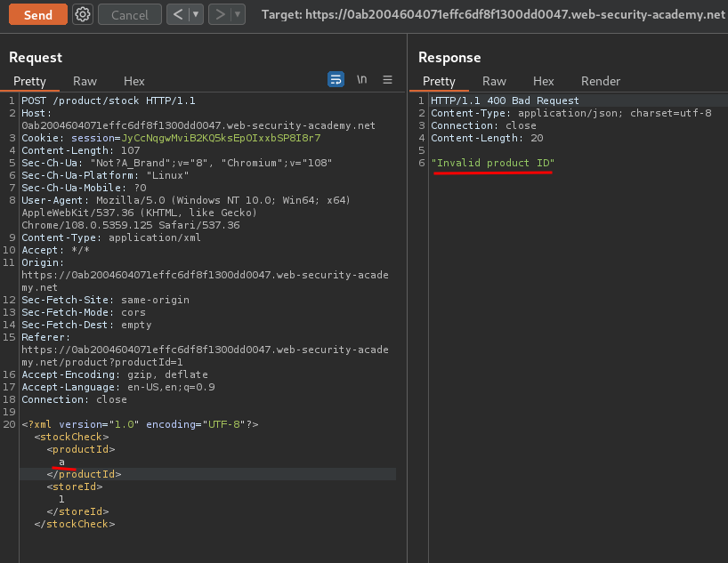Click the Accept-Language: en-US header

118,387
